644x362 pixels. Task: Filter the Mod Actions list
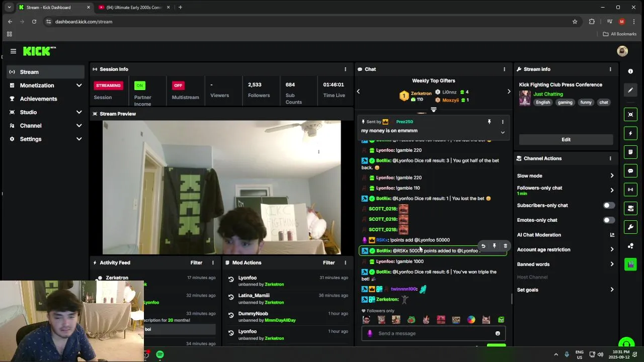(x=329, y=262)
